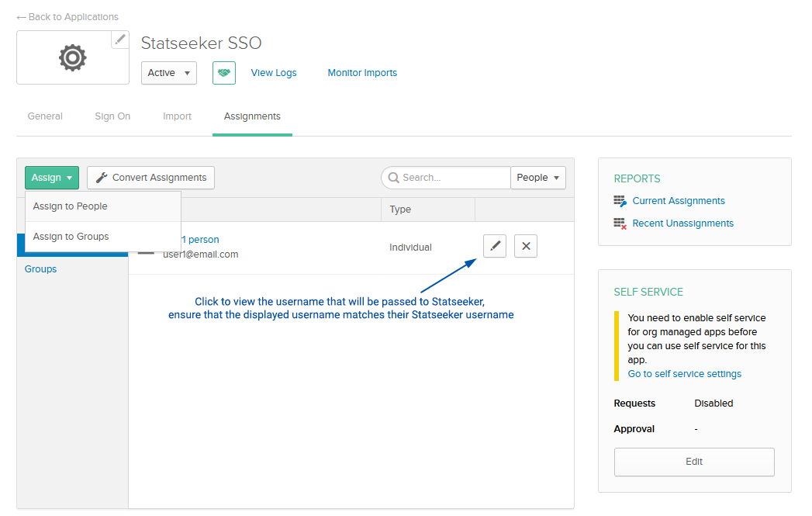Remove the user1 assignment with X icon

526,245
